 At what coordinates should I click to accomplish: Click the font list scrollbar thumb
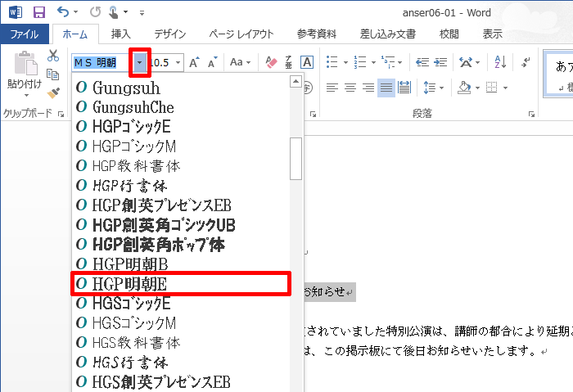[x=296, y=159]
